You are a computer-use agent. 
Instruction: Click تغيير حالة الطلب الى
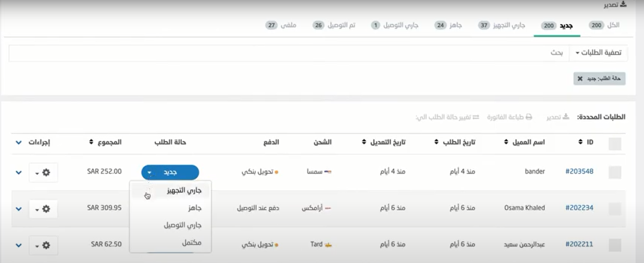click(x=447, y=117)
